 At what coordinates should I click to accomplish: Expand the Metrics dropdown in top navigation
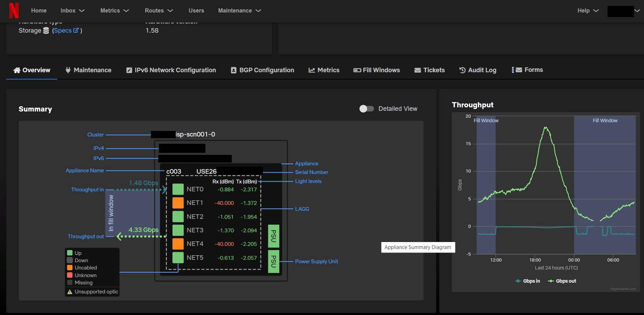click(x=115, y=11)
